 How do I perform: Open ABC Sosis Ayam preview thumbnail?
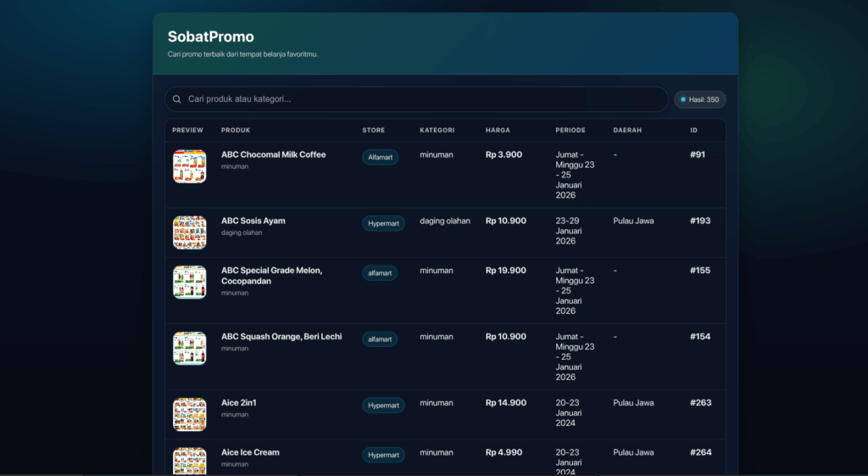(x=189, y=232)
